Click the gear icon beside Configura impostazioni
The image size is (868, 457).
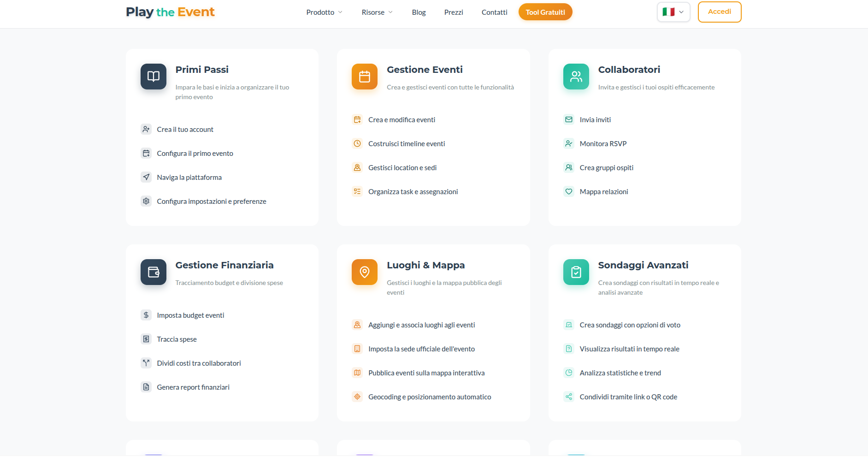(x=146, y=201)
